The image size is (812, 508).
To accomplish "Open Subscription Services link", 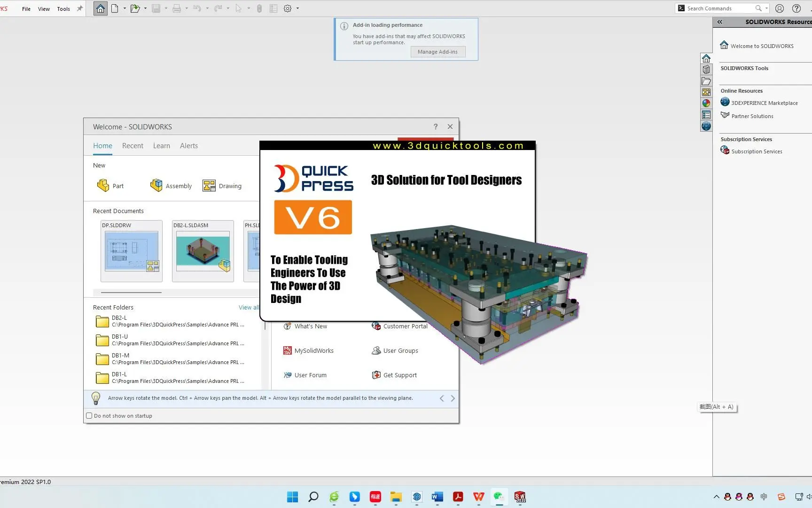I will click(751, 151).
